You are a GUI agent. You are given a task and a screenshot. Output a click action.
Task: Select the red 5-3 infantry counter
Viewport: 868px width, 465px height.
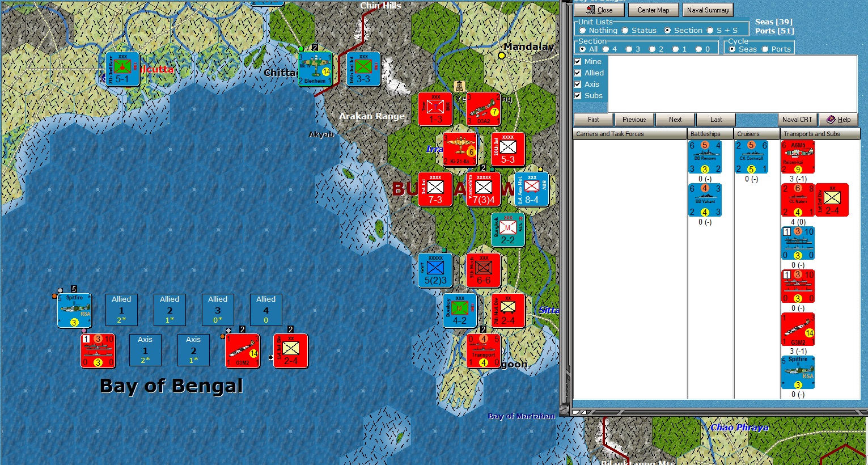[507, 149]
